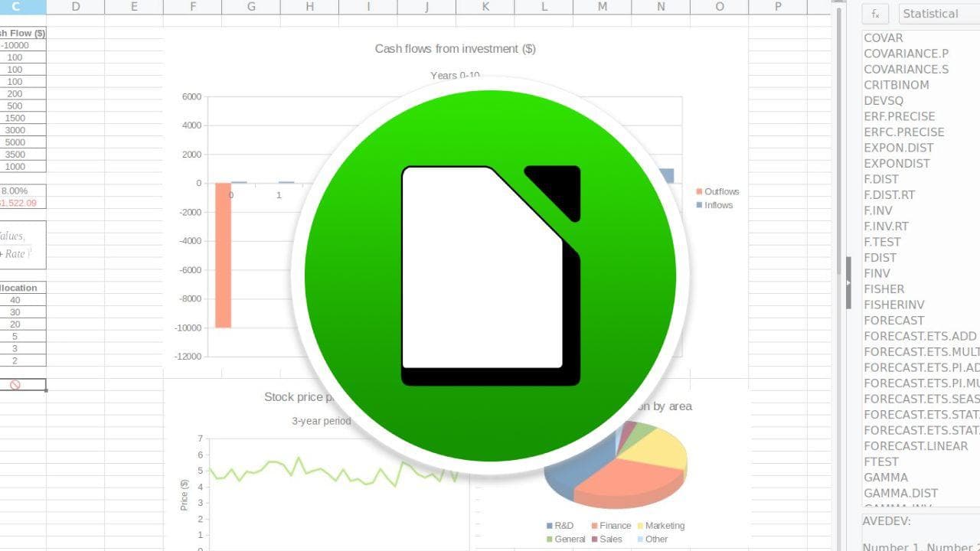The height and width of the screenshot is (551, 980).
Task: Click the Outflows legend entry
Action: click(717, 191)
